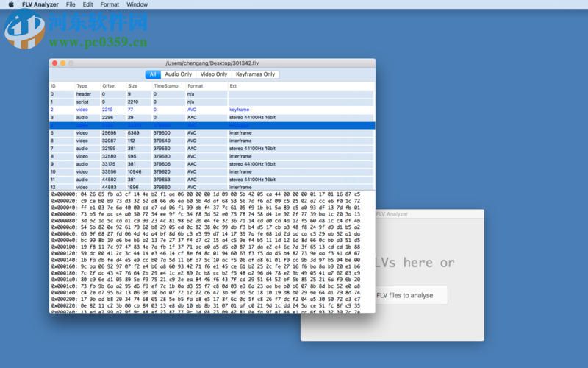Open the Edit menu
The width and height of the screenshot is (588, 368).
point(87,4)
